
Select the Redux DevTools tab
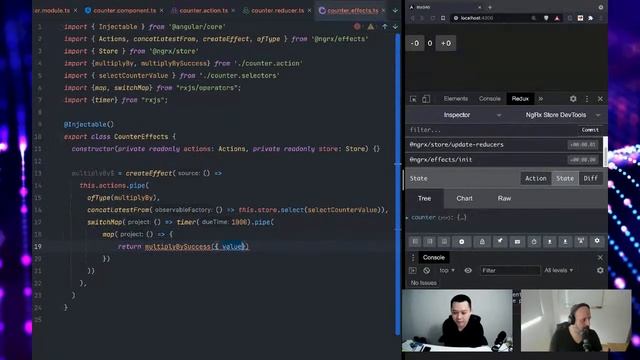coord(520,99)
